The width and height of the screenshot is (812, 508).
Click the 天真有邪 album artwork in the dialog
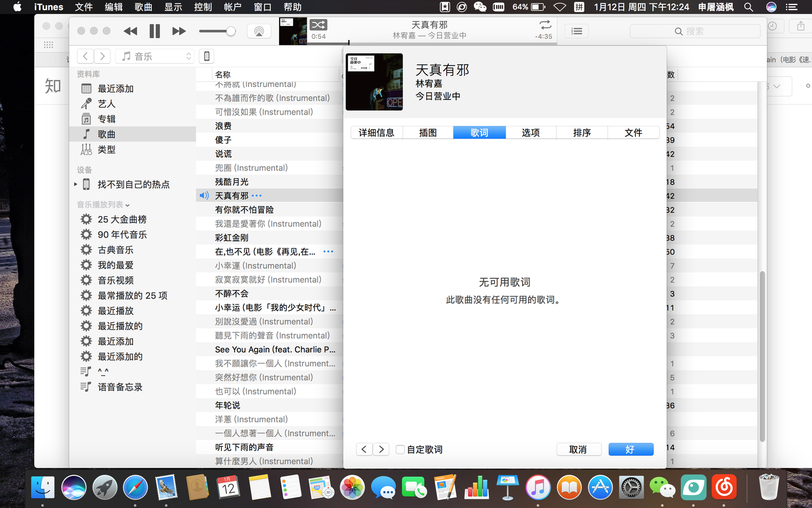[374, 82]
